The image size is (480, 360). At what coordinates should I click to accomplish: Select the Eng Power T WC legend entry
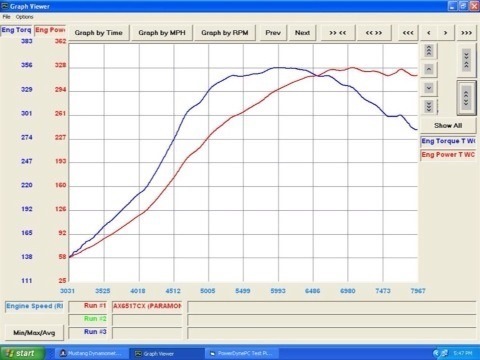[448, 155]
